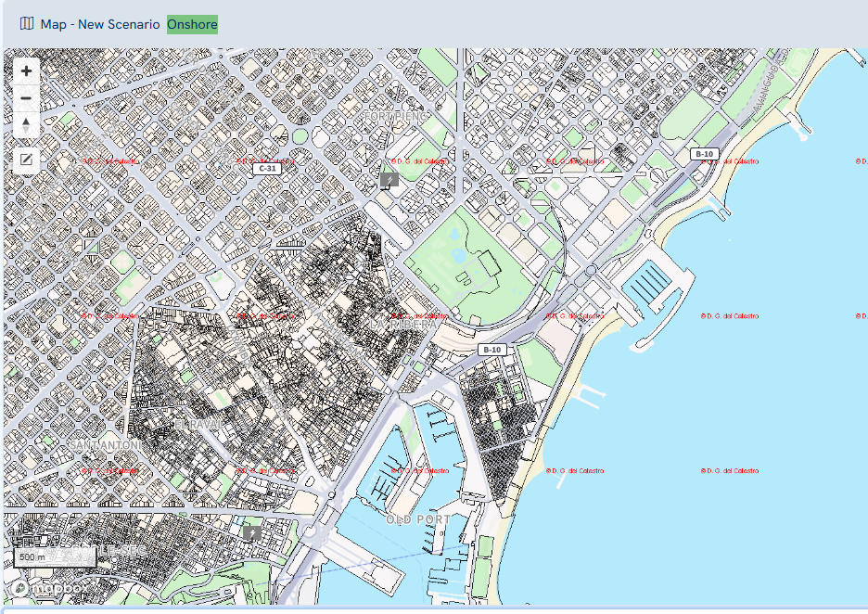Click the map icon beside the title

pyautogui.click(x=27, y=23)
